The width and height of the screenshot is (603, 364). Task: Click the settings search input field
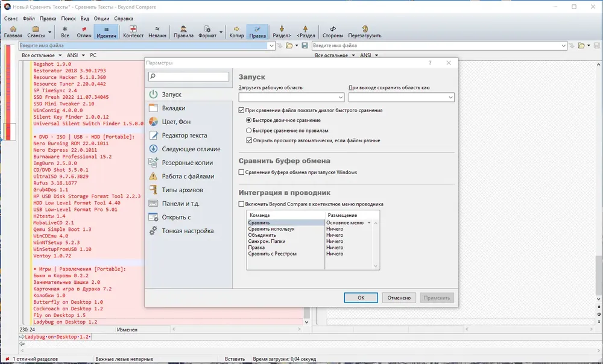point(189,77)
